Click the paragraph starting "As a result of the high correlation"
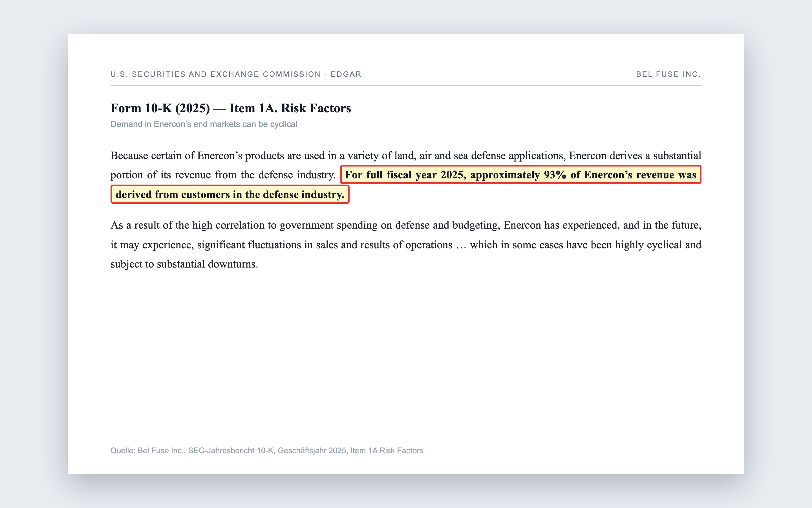812x508 pixels. (406, 244)
